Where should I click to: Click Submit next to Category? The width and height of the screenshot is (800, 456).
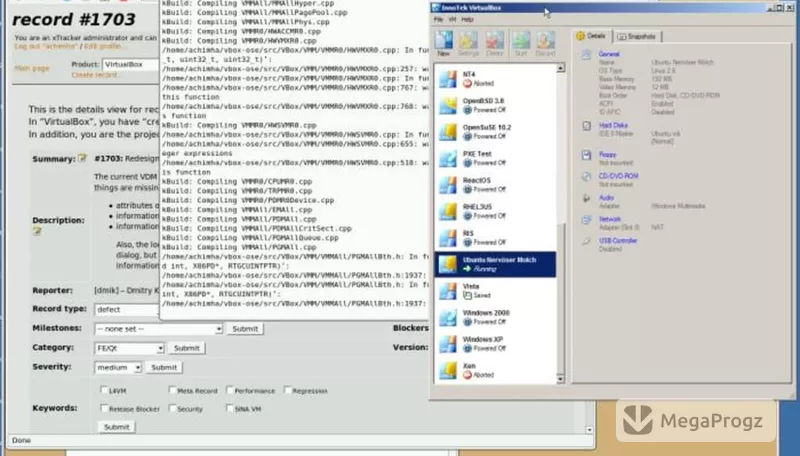187,348
